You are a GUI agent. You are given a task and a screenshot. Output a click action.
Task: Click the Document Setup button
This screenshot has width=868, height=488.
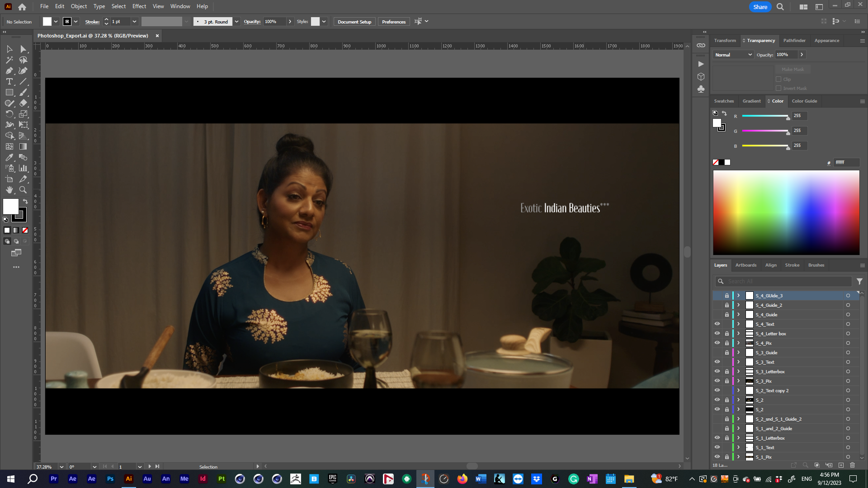pyautogui.click(x=354, y=22)
